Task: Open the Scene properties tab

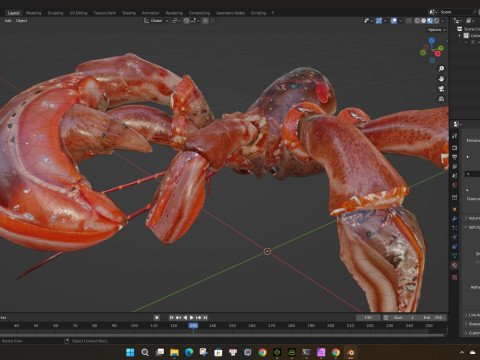Action: [x=455, y=176]
